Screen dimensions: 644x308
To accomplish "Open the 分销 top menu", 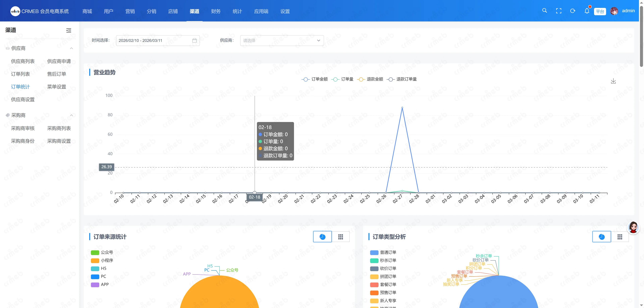I will (151, 11).
